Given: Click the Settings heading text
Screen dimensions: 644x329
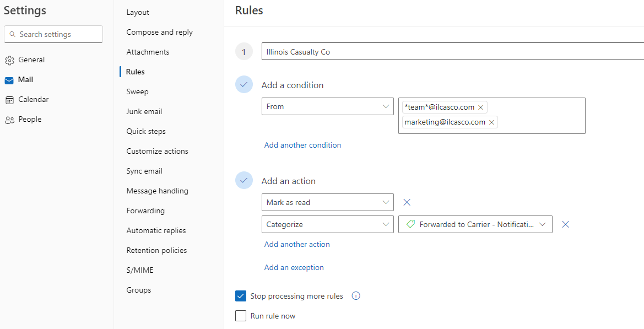Looking at the screenshot, I should pyautogui.click(x=25, y=10).
